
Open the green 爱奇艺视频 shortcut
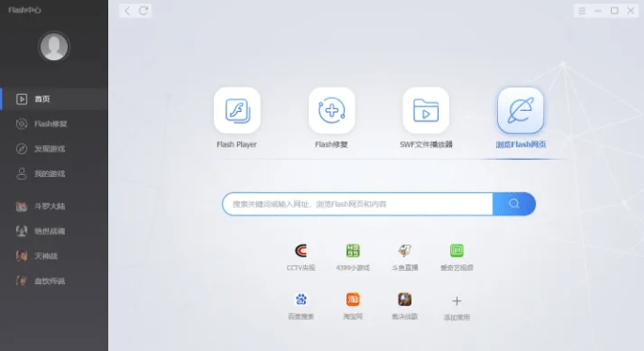click(x=457, y=257)
